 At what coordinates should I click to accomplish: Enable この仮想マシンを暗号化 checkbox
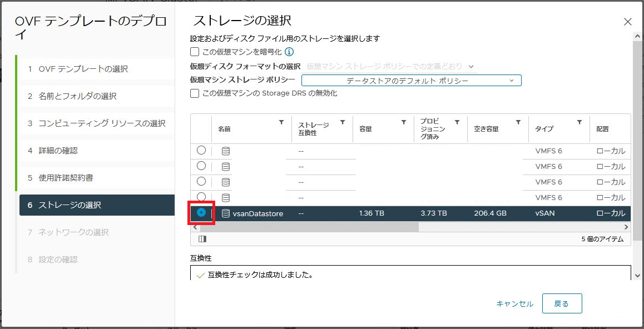[195, 52]
